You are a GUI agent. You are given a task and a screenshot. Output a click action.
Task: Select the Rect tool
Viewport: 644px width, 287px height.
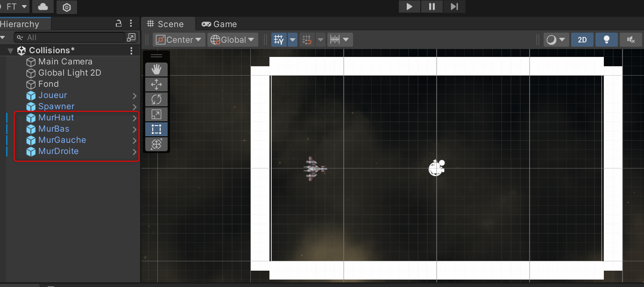click(156, 129)
